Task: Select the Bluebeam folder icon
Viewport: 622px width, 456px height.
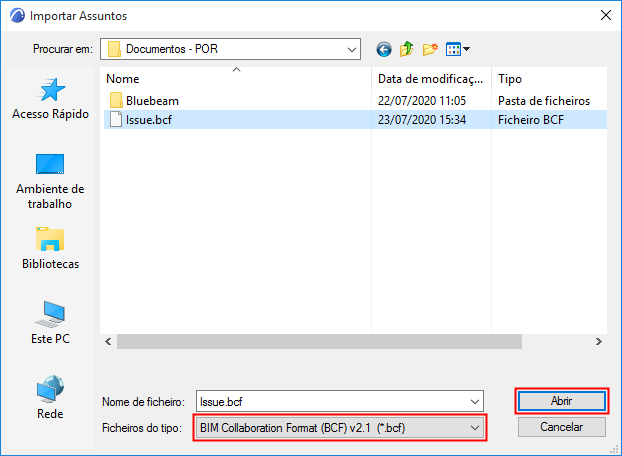Action: coord(116,101)
